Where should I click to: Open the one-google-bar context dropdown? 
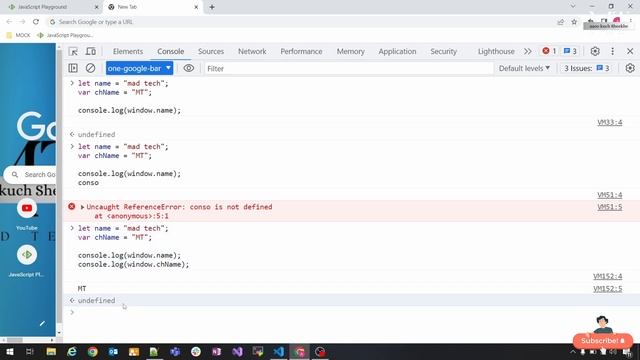pyautogui.click(x=140, y=68)
